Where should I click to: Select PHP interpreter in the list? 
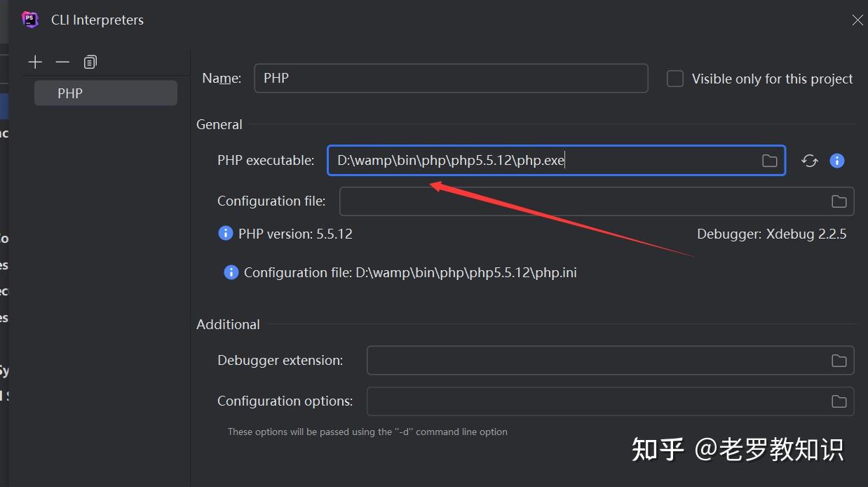[105, 93]
